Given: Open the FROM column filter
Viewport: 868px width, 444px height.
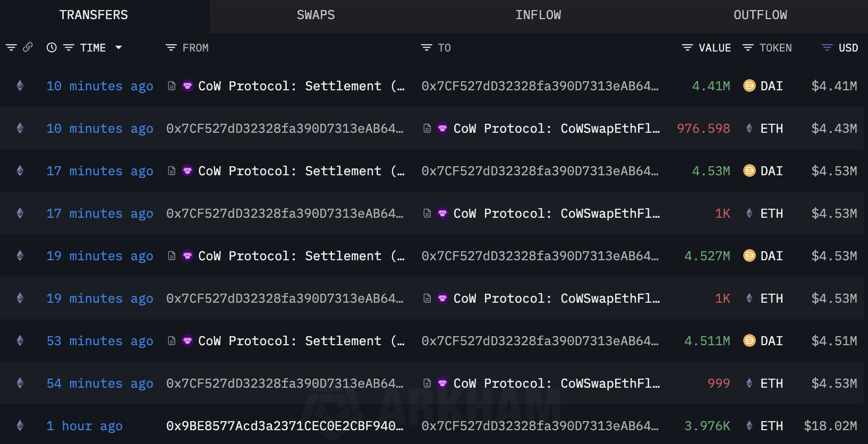Looking at the screenshot, I should [171, 48].
